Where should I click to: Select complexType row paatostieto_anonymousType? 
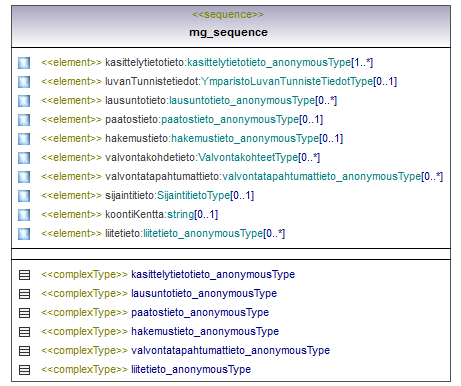click(x=155, y=313)
